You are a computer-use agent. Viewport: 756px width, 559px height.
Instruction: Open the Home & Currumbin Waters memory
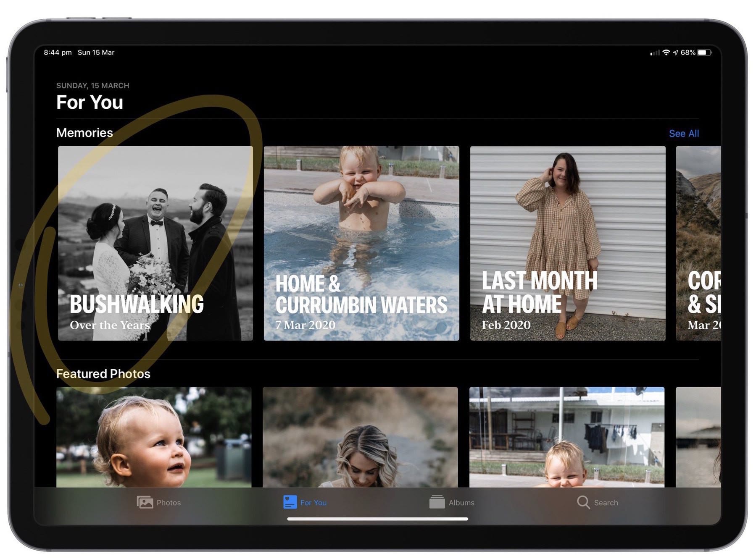click(x=361, y=243)
